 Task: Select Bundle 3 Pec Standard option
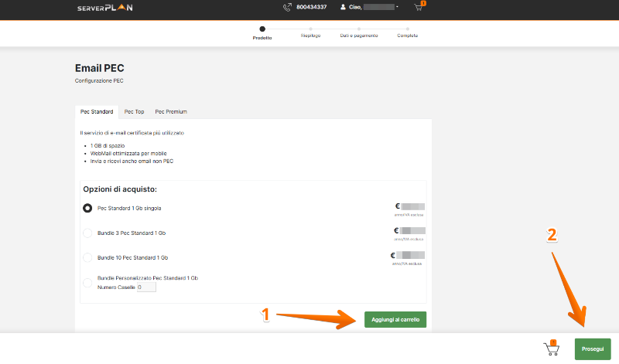coord(87,233)
